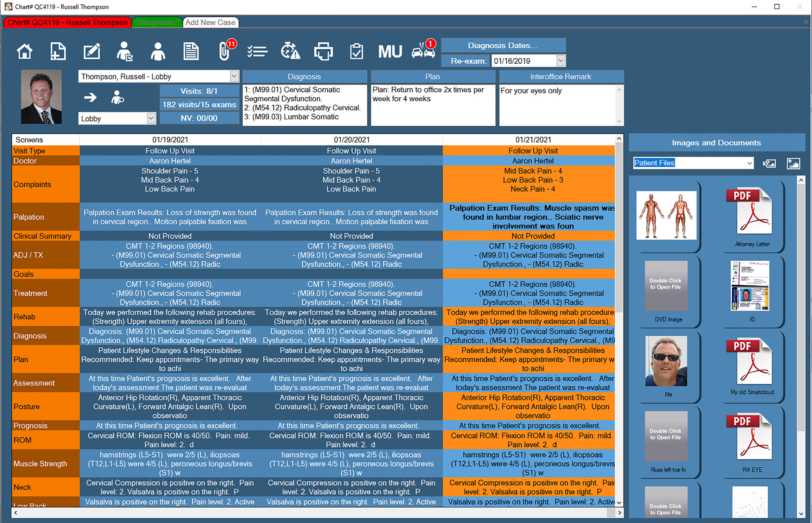Image resolution: width=812 pixels, height=523 pixels.
Task: Click the import image icon near Patient Files
Action: 769,163
